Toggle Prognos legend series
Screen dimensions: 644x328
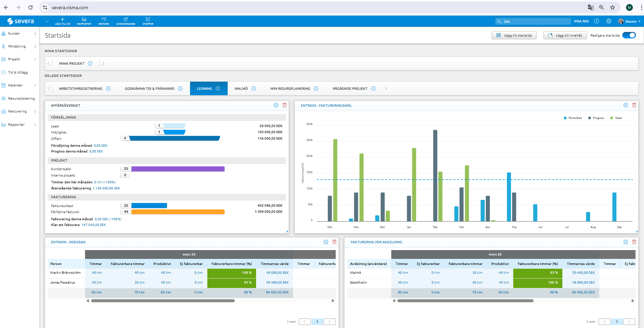[x=596, y=118]
